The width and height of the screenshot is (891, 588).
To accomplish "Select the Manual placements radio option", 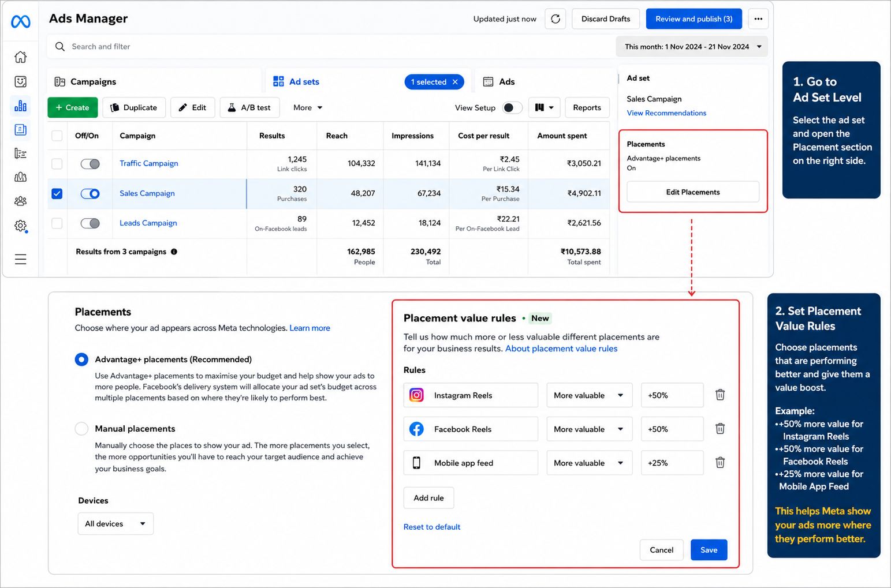I will click(x=81, y=429).
